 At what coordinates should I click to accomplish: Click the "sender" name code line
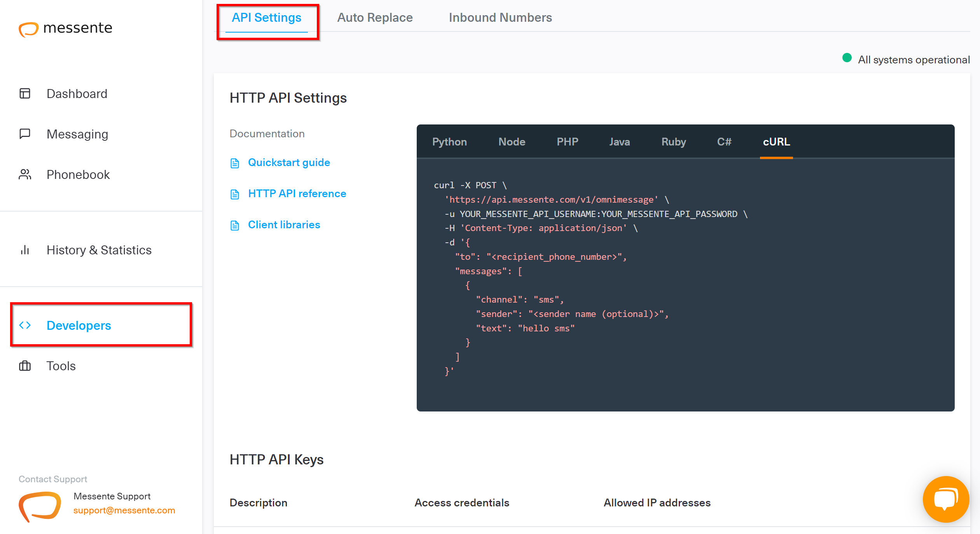(572, 314)
